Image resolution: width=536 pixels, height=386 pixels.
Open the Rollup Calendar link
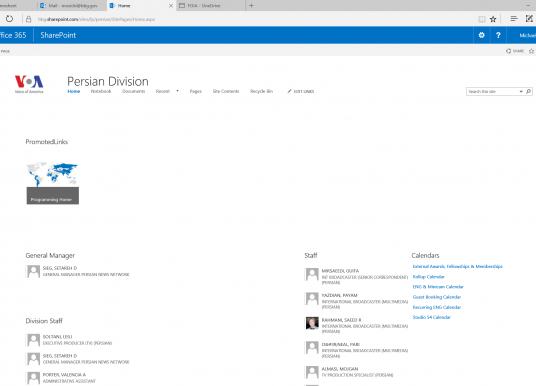pos(428,277)
